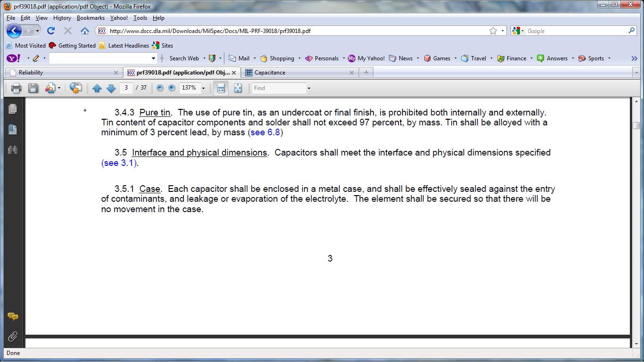Screen dimensions: 644x362
Task: Open Yahoo Sports from the toolbar
Action: (x=591, y=58)
